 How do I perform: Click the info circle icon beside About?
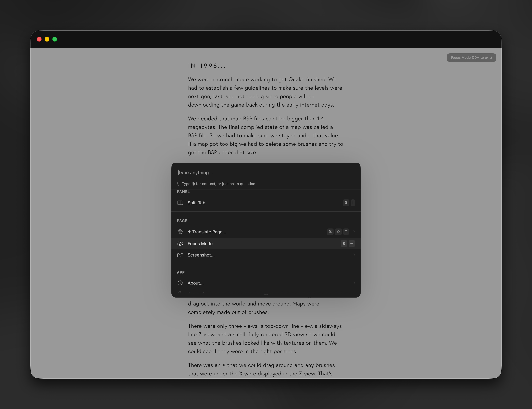click(x=180, y=283)
